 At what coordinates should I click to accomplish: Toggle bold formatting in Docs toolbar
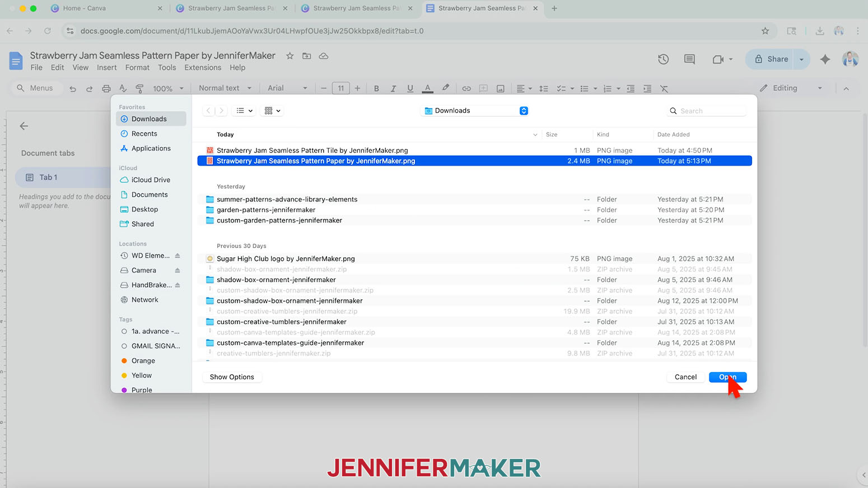(x=376, y=88)
